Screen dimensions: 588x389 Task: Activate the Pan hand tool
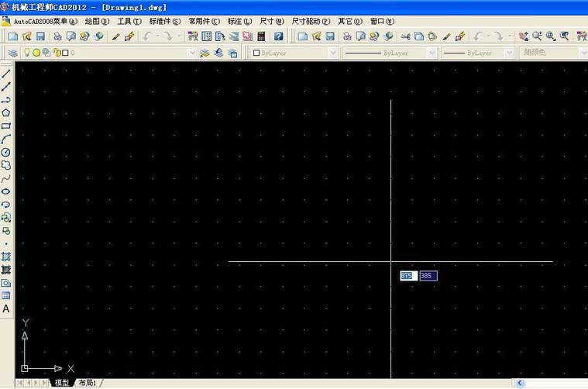pyautogui.click(x=524, y=36)
